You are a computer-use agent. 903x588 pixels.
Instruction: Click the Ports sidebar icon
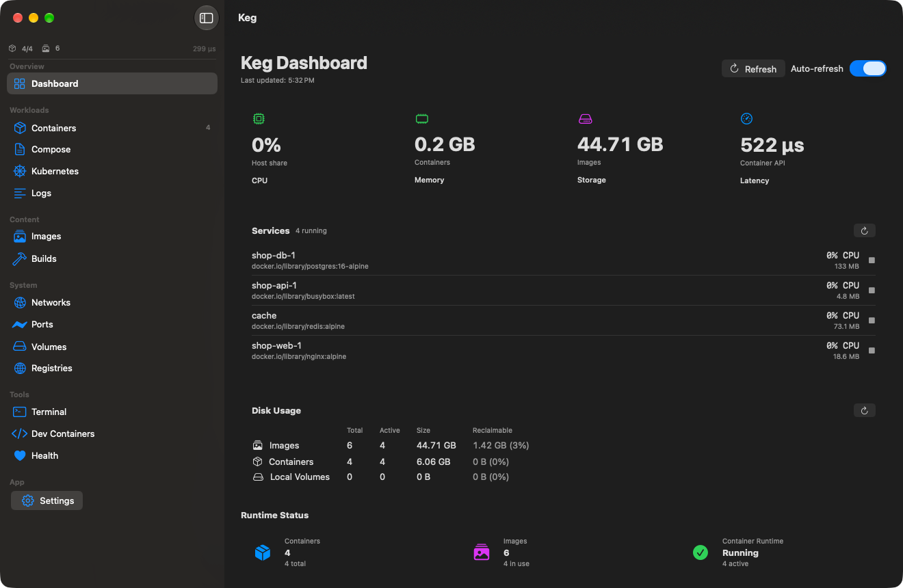(x=20, y=324)
